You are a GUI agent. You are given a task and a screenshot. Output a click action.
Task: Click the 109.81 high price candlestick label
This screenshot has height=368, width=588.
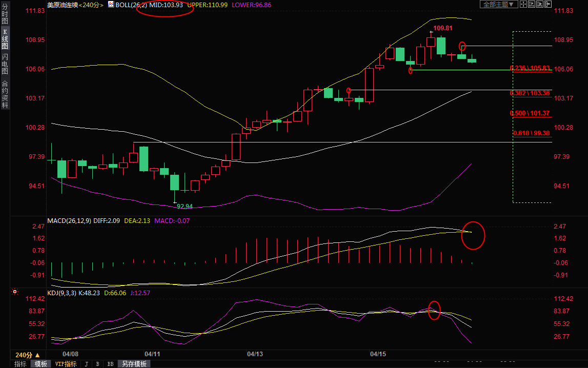[x=443, y=28]
